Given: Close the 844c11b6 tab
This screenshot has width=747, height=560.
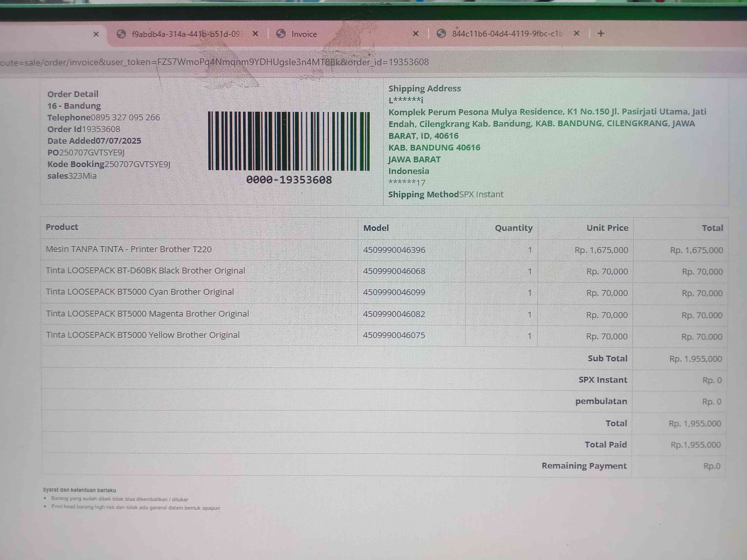Looking at the screenshot, I should [x=577, y=33].
